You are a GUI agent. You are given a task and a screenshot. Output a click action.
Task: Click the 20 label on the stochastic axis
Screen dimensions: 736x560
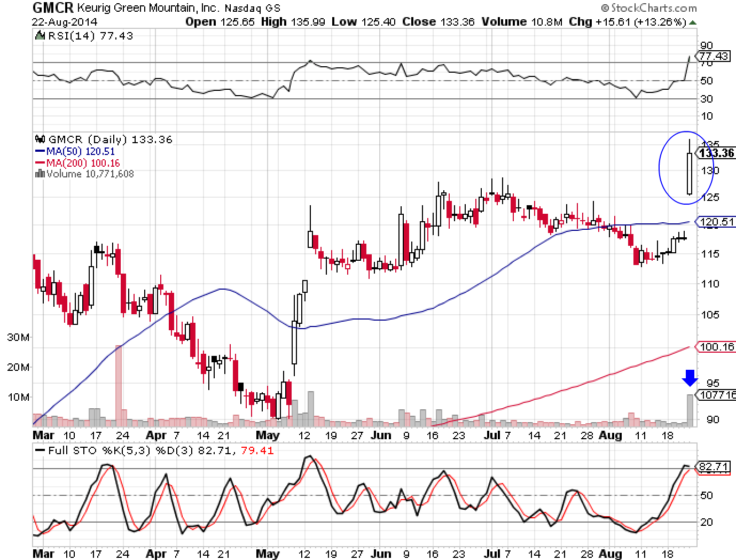tap(707, 522)
